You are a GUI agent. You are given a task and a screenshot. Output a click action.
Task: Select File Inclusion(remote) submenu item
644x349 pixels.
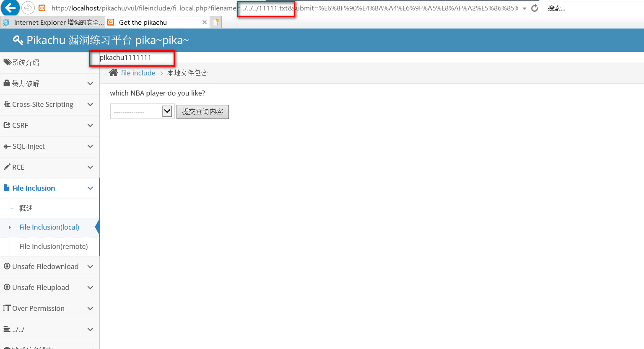pos(49,246)
